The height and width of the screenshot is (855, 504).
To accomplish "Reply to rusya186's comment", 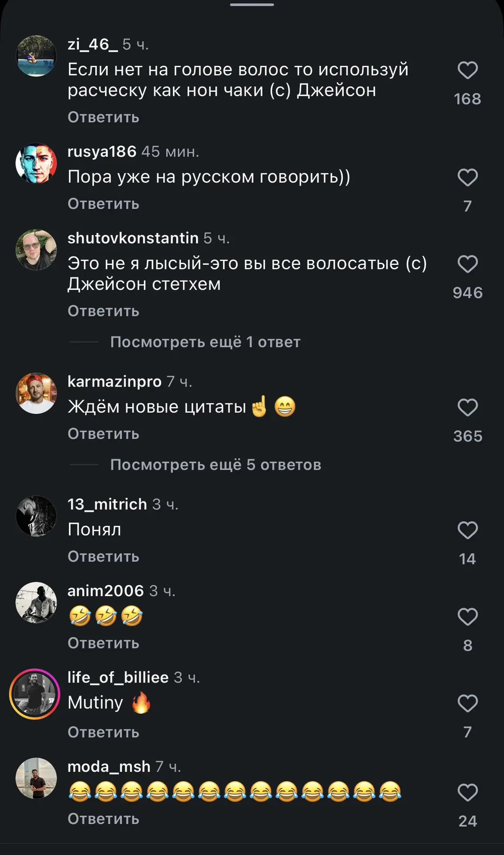I will (103, 204).
